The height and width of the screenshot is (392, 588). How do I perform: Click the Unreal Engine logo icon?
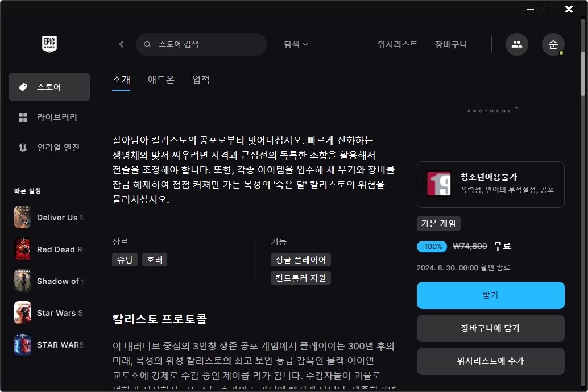click(x=23, y=147)
